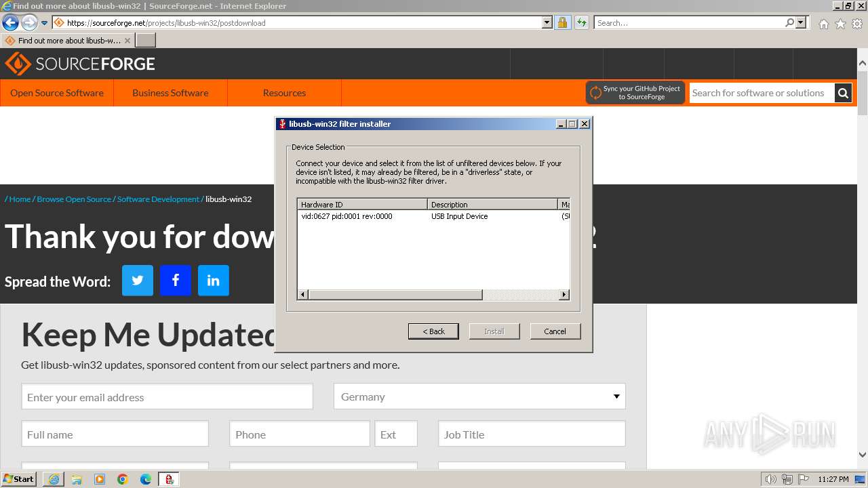Follow the Software Development breadcrumb link
Image resolution: width=868 pixels, height=488 pixels.
tap(158, 199)
